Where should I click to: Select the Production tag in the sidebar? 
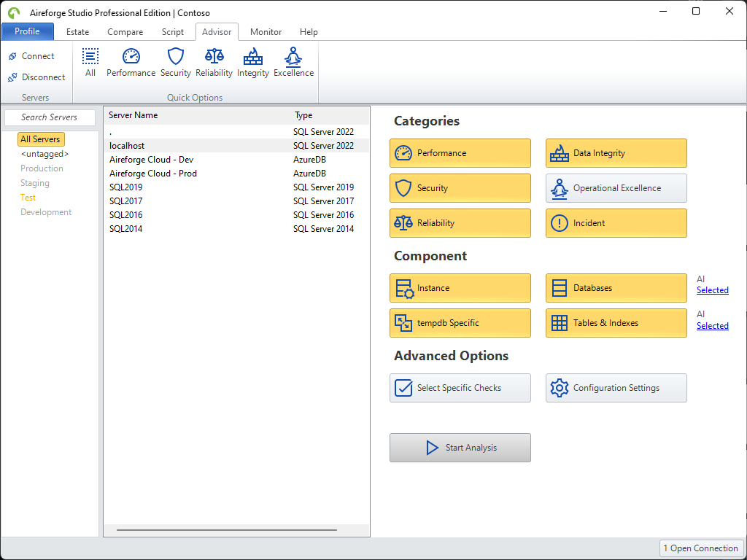[42, 168]
